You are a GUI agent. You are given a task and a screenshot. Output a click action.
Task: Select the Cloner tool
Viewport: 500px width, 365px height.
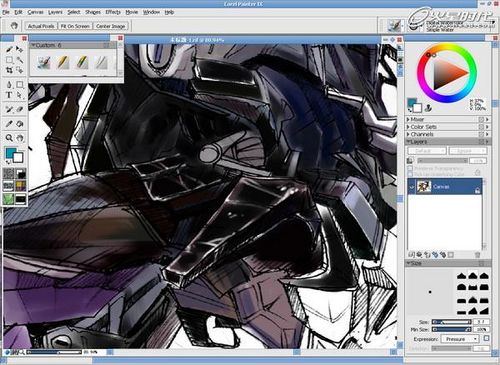tap(9, 109)
